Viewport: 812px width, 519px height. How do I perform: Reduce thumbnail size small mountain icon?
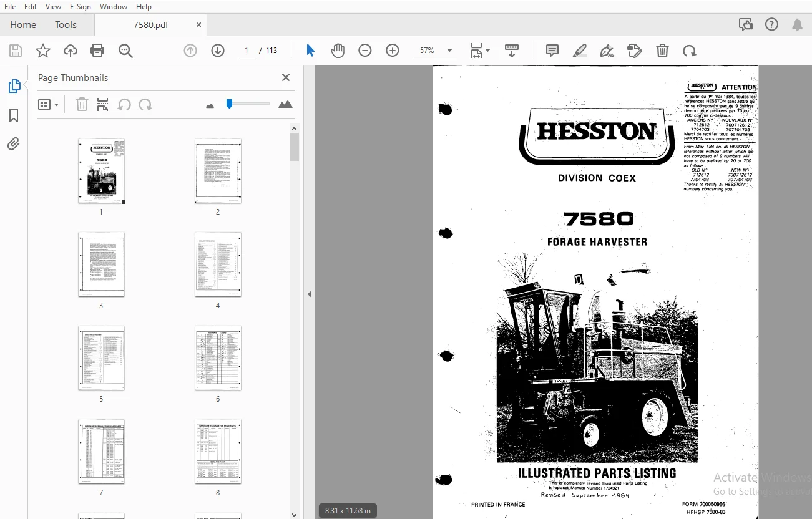(x=210, y=105)
